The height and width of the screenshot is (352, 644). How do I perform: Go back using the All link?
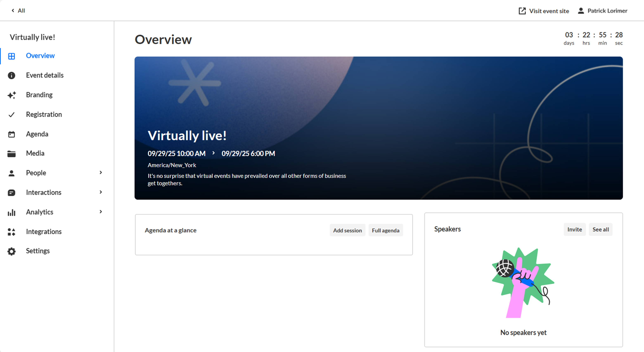tap(18, 11)
